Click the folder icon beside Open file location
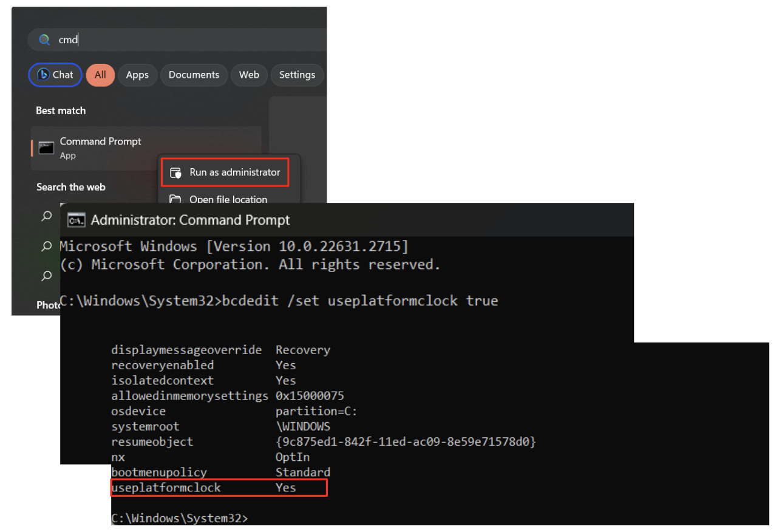 coord(175,199)
